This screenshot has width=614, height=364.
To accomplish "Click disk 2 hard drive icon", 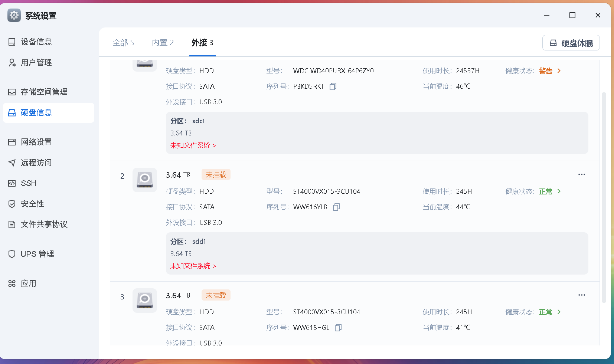I will click(x=145, y=180).
